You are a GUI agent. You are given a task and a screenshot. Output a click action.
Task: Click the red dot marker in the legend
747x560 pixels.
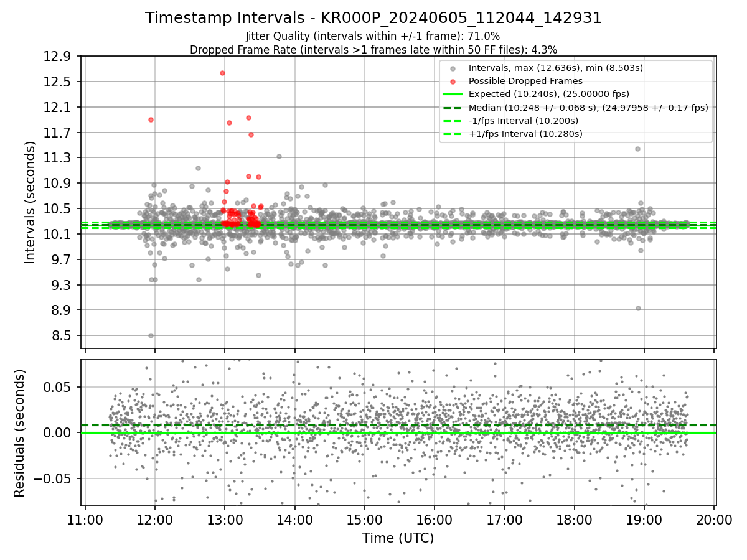[x=453, y=82]
